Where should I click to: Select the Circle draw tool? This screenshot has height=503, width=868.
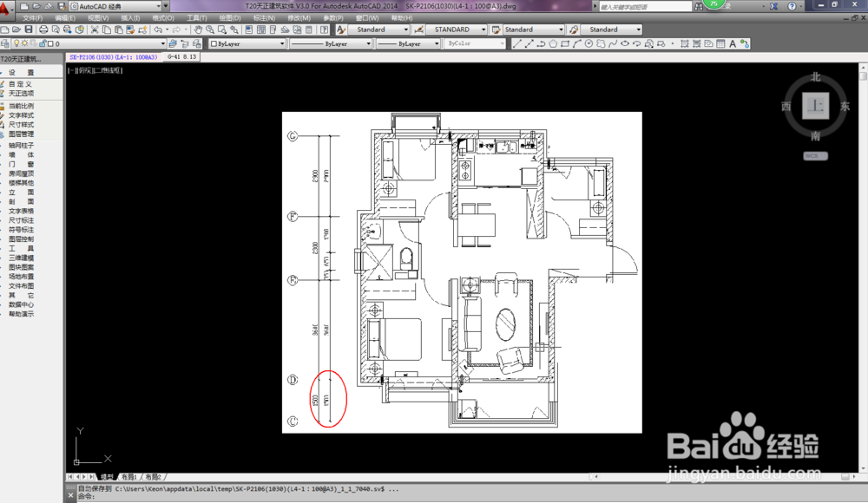589,43
